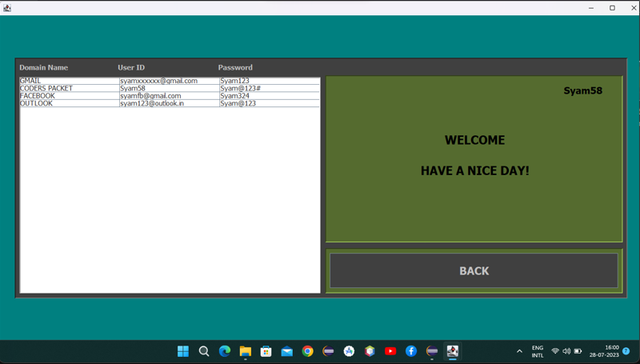Launch Microsoft Edge from taskbar
640x364 pixels.
point(225,351)
